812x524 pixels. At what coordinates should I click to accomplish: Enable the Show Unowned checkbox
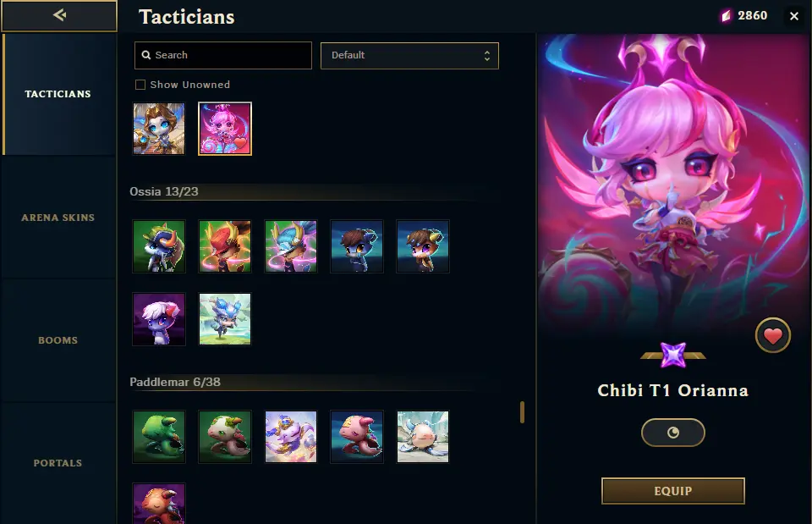tap(140, 85)
